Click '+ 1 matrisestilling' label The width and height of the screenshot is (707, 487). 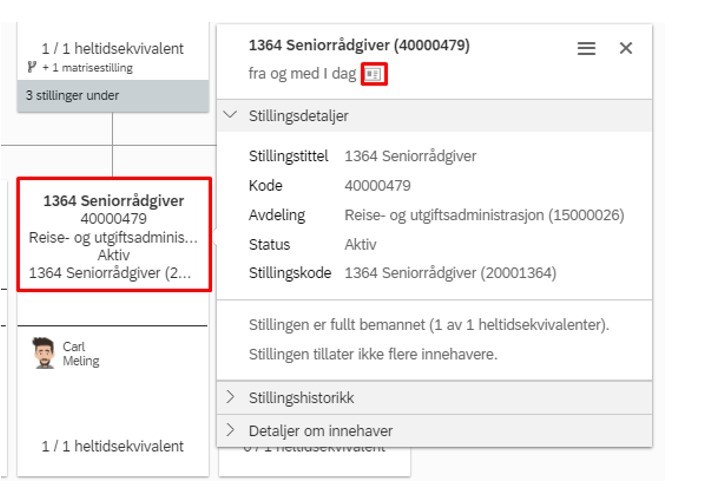coord(88,68)
